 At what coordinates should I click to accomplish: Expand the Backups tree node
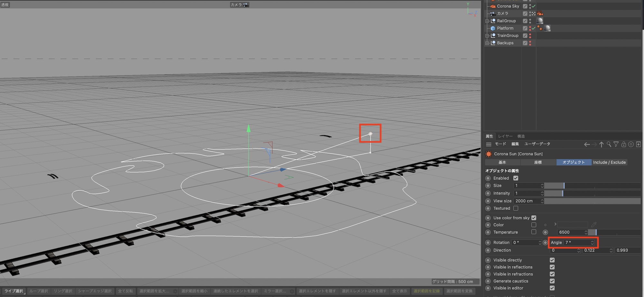point(487,43)
